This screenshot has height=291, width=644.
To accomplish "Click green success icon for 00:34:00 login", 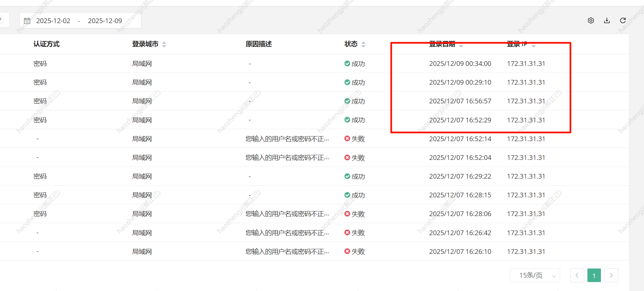I will tap(347, 64).
